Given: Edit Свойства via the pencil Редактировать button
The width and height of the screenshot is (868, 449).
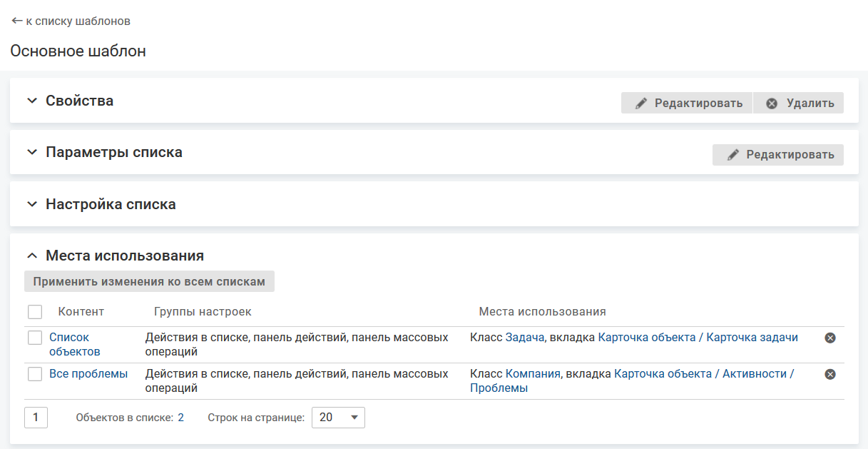Looking at the screenshot, I should [686, 103].
